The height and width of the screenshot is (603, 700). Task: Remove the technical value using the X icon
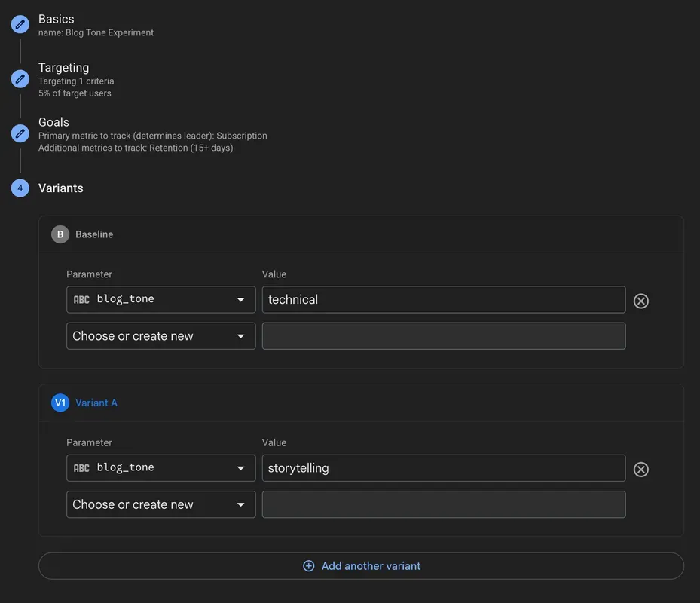click(641, 301)
